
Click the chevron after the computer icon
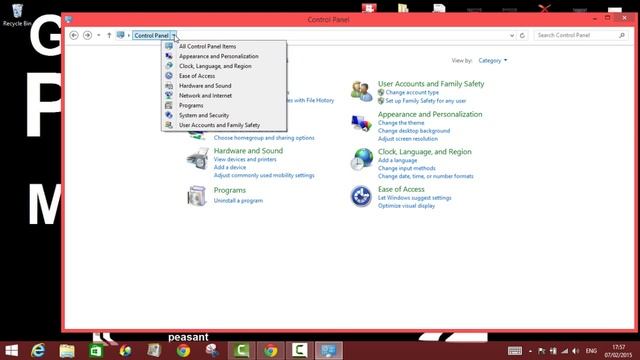click(x=129, y=36)
